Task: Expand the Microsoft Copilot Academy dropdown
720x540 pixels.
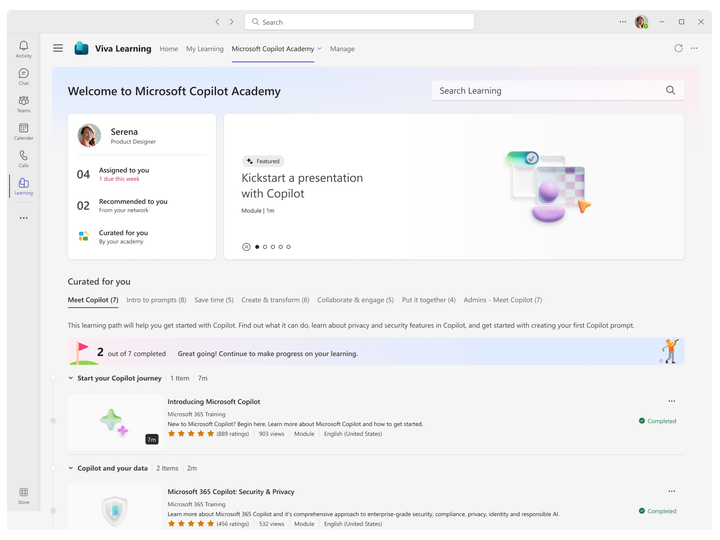Action: (x=319, y=49)
